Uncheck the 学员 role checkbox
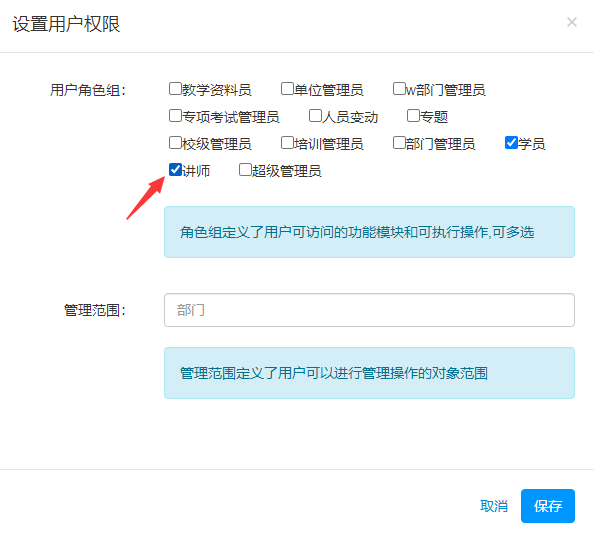 point(511,143)
